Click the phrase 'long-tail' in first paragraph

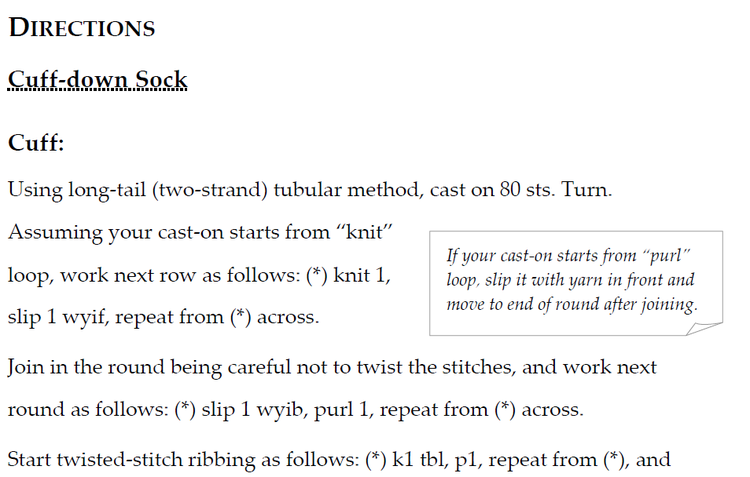(x=107, y=190)
